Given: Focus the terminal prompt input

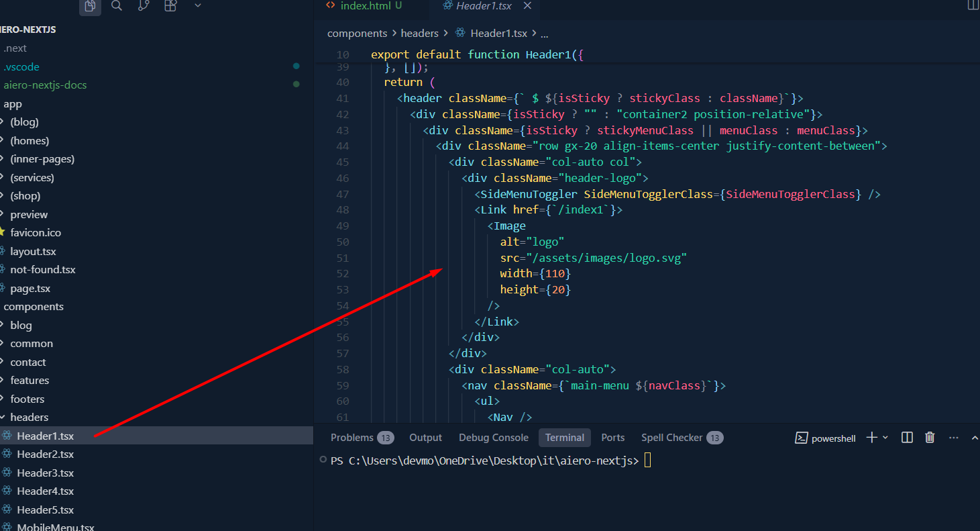Looking at the screenshot, I should pos(648,460).
